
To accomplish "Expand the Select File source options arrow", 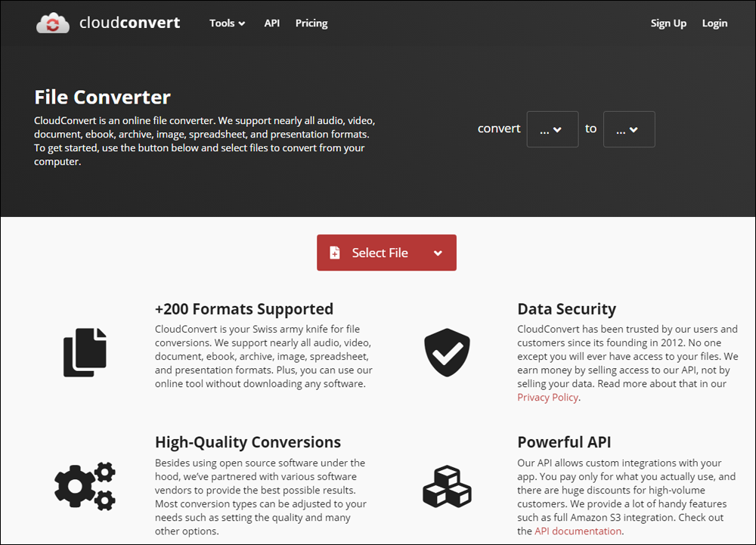I will point(438,253).
